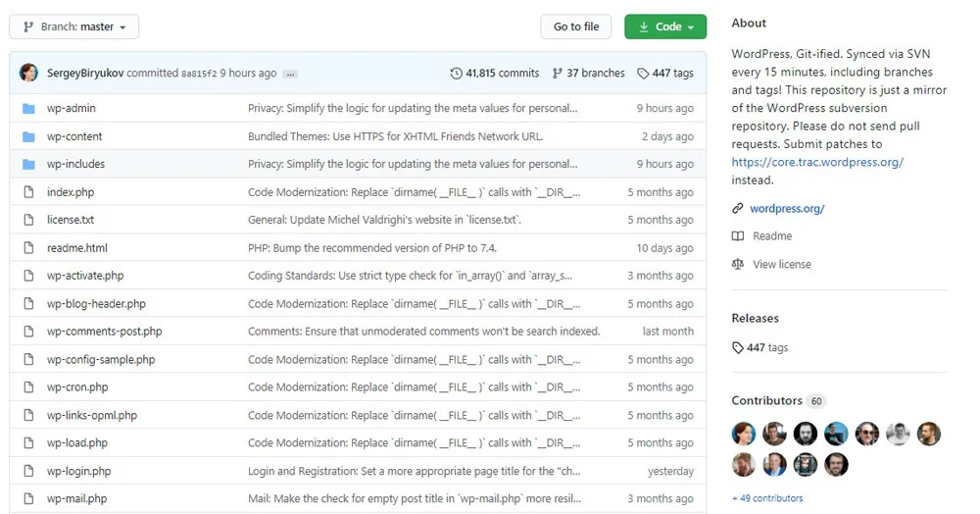Open the wp-blog-header.php file
Screen dimensions: 980x514
point(96,303)
